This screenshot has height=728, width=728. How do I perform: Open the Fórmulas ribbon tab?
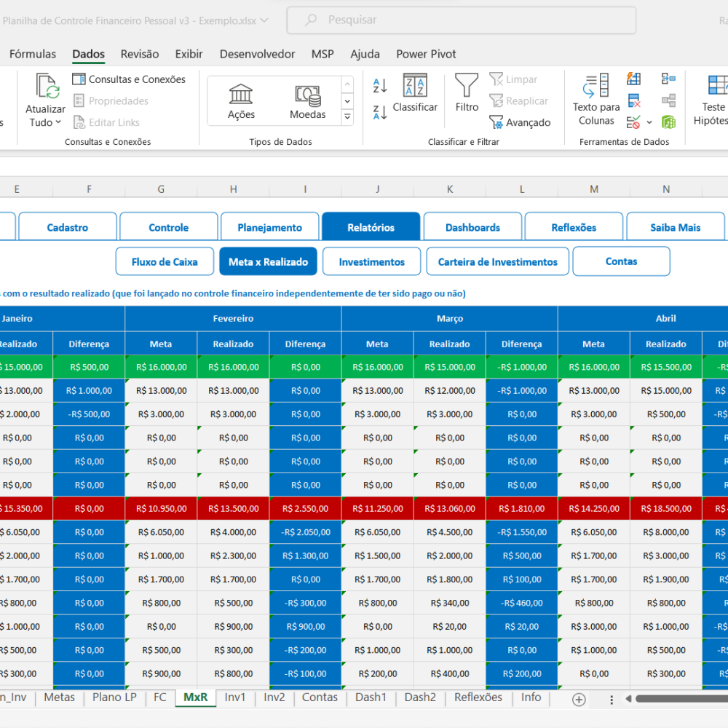33,54
